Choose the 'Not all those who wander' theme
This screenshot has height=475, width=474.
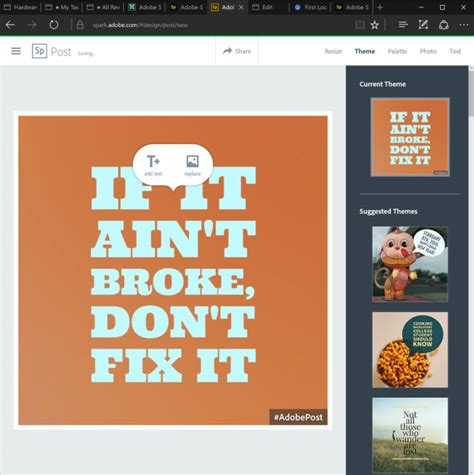[410, 435]
